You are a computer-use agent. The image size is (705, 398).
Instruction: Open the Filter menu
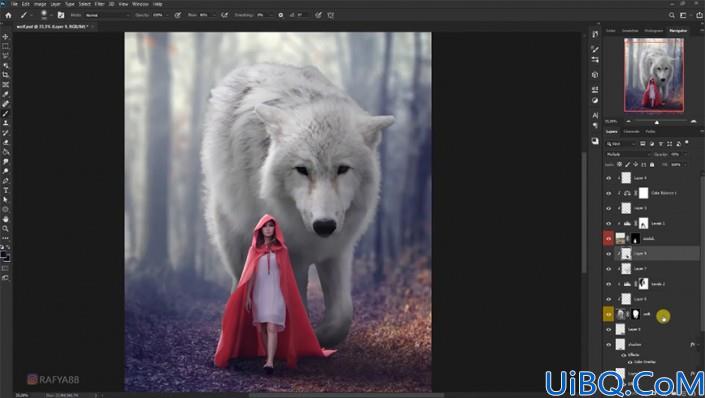(99, 4)
